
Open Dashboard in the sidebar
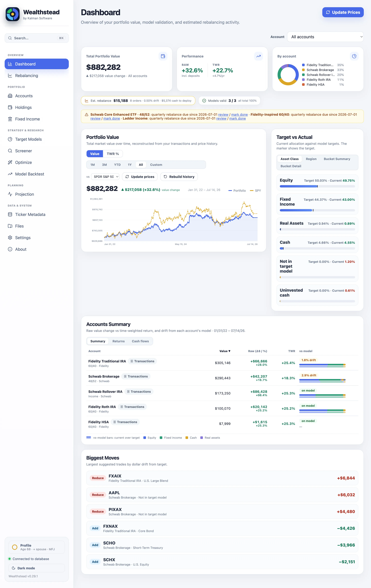[x=37, y=64]
